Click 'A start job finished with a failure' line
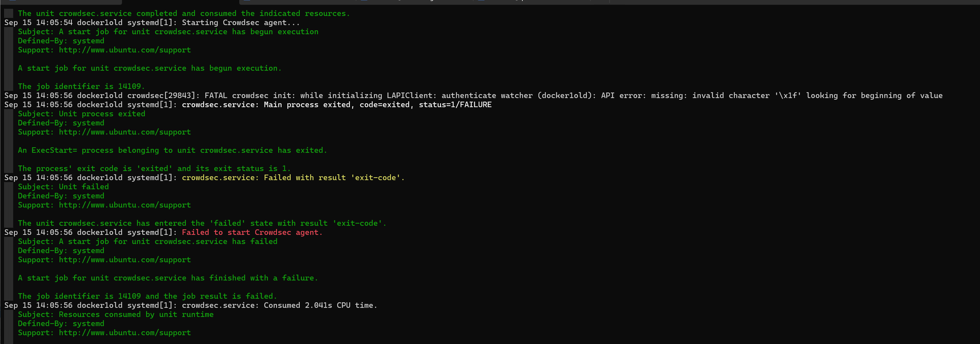The width and height of the screenshot is (980, 344). pyautogui.click(x=167, y=278)
